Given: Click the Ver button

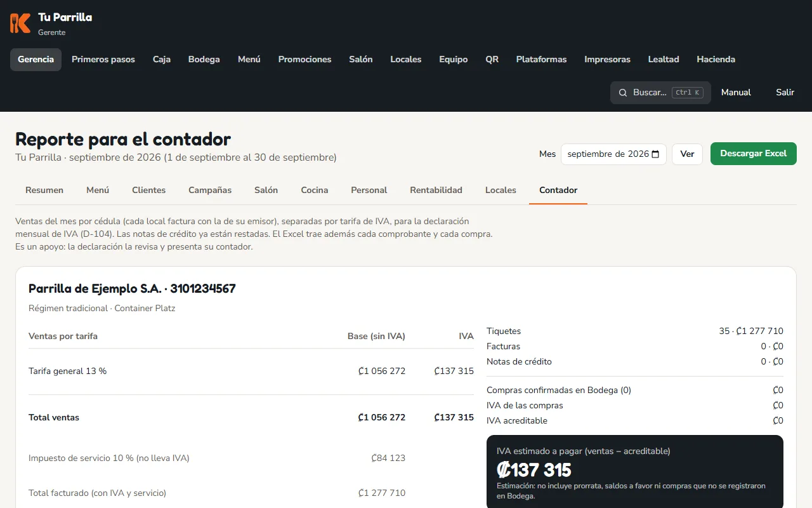Looking at the screenshot, I should (688, 154).
